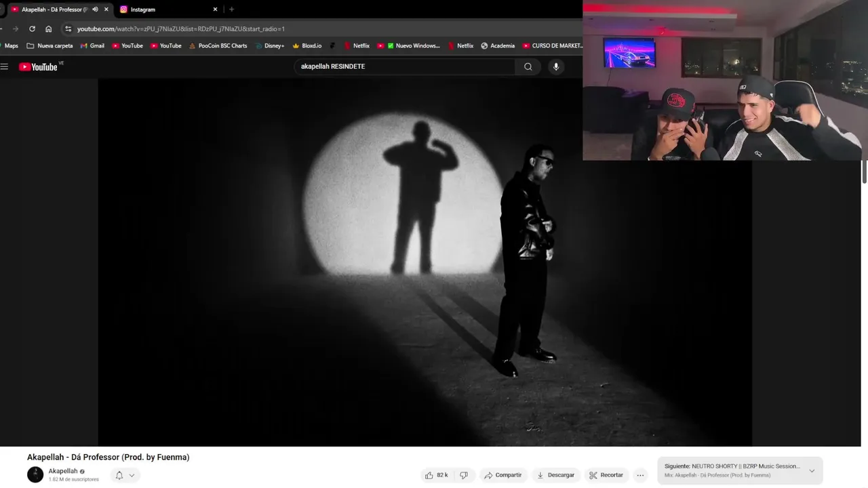Dislike the video with thumbs down
Viewport: 868px width, 488px height.
pyautogui.click(x=464, y=475)
